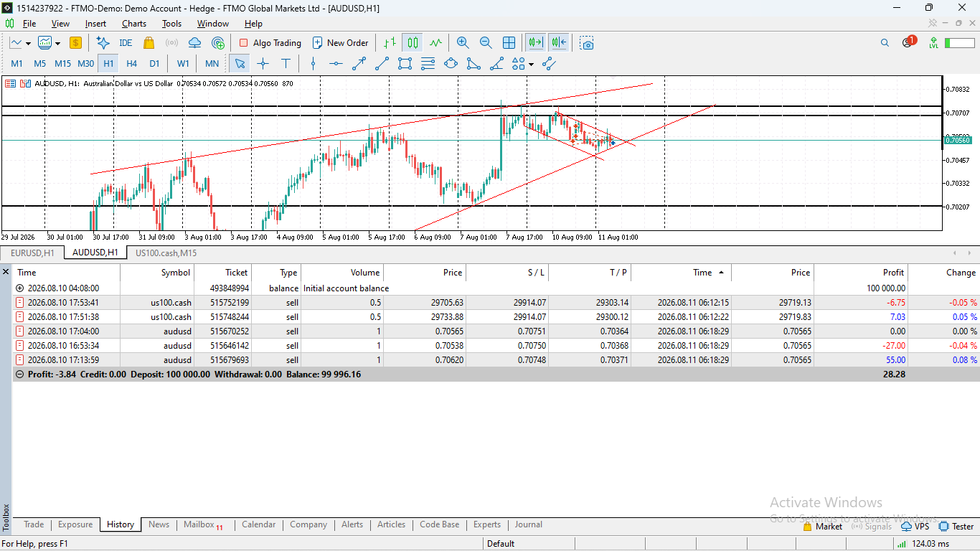Expand the initial account balance row

[x=19, y=288]
